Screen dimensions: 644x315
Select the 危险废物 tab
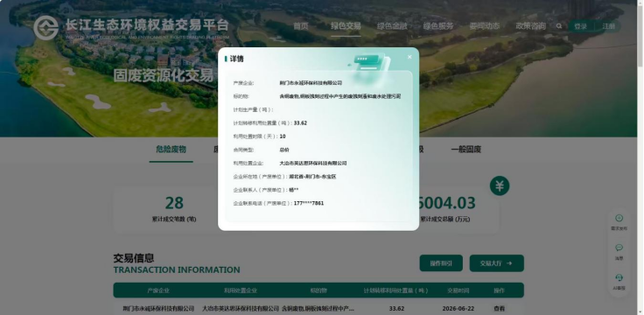click(x=171, y=150)
